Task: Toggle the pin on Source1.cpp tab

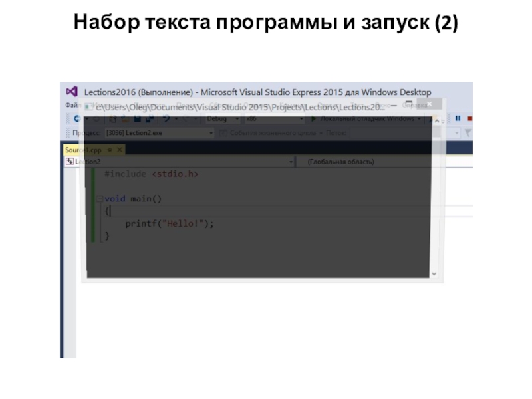Action: click(x=110, y=150)
